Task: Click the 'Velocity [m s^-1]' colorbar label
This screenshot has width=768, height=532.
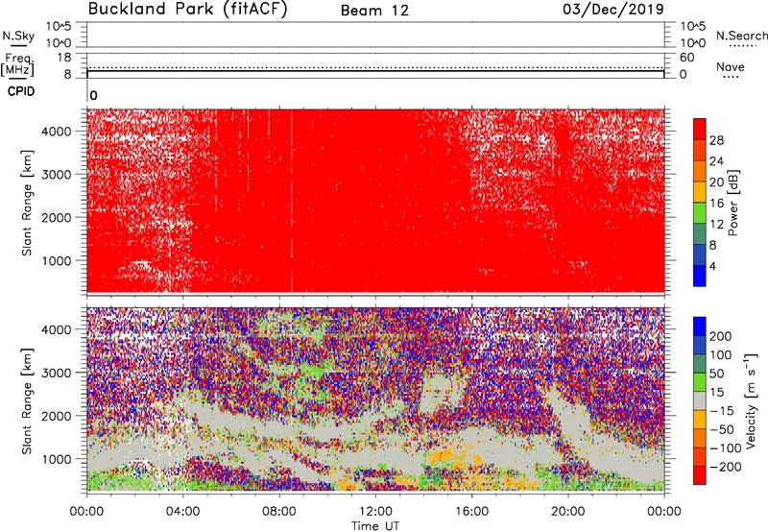Action: (x=751, y=400)
